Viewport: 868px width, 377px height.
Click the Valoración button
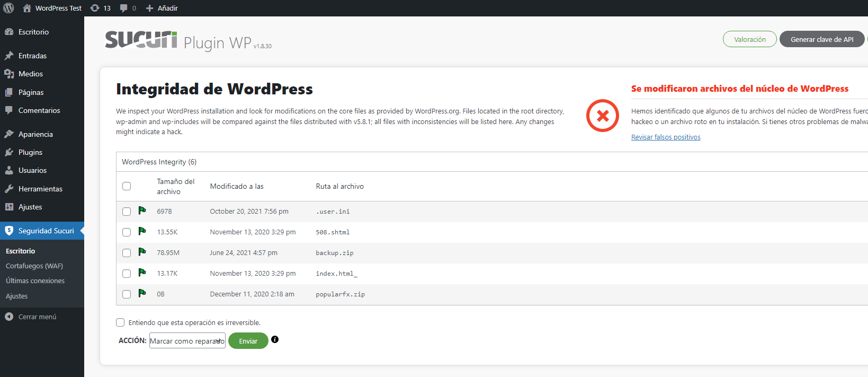coord(750,39)
